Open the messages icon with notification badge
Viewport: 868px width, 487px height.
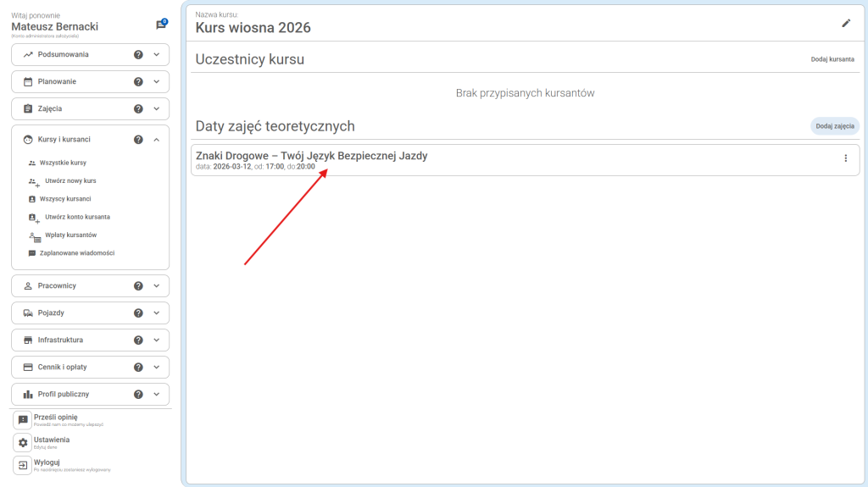pyautogui.click(x=160, y=25)
